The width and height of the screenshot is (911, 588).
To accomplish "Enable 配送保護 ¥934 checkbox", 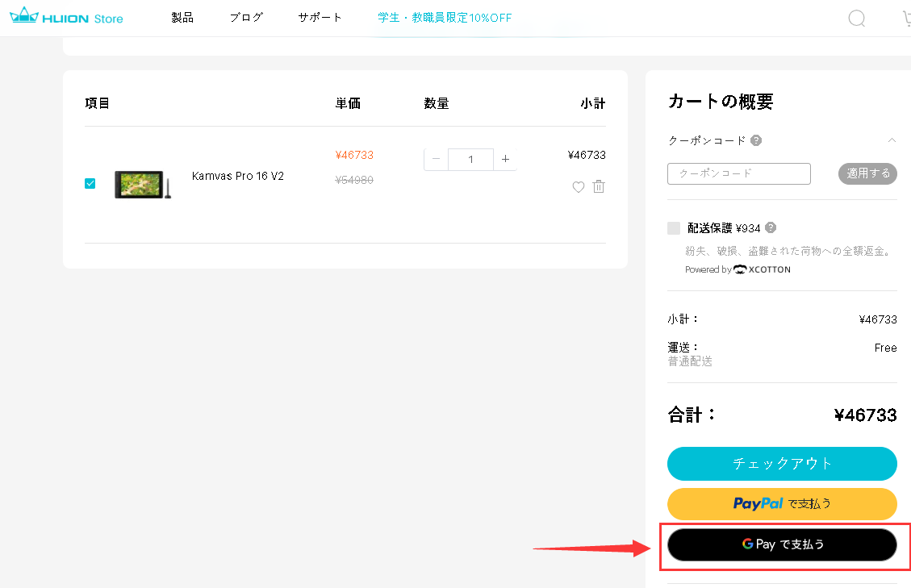I will (x=674, y=227).
